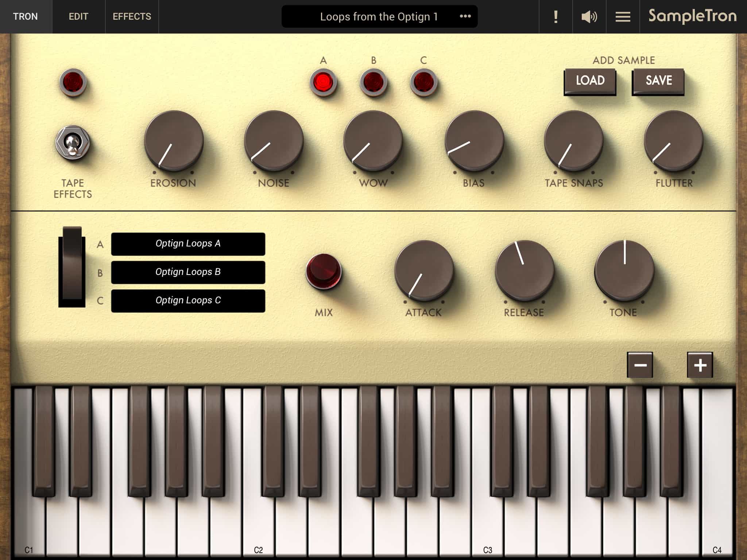
Task: Toggle the speaker audio icon
Action: click(589, 16)
